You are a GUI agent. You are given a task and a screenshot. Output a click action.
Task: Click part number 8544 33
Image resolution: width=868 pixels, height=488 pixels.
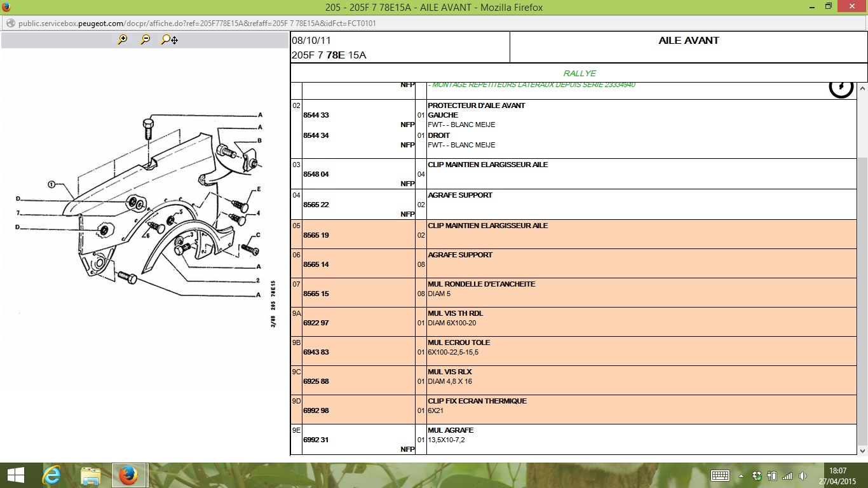(x=316, y=115)
